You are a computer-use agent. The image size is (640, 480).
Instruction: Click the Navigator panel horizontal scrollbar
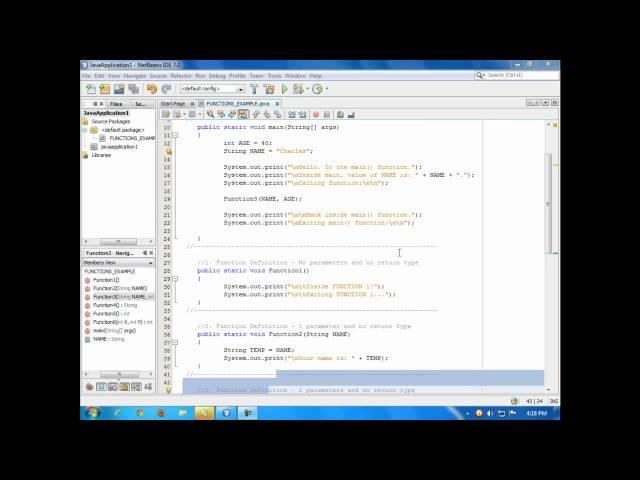click(x=118, y=374)
